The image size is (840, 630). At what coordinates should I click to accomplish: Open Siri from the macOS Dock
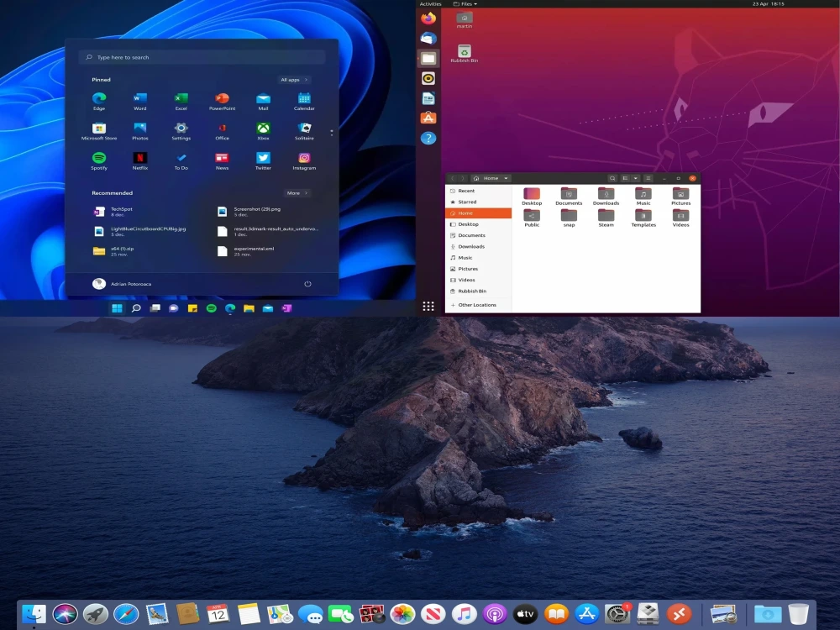click(65, 614)
